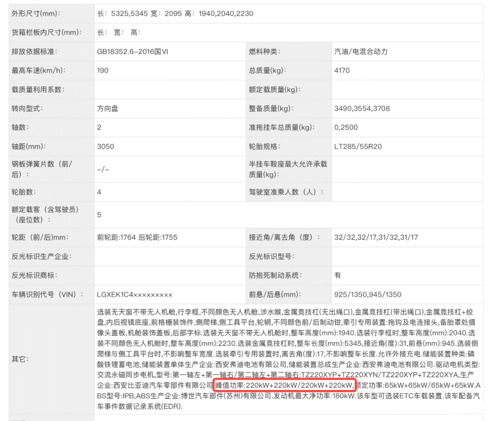The image size is (504, 421).
Task: Click the 轮距（前/后）mm label
Action: pos(40,237)
